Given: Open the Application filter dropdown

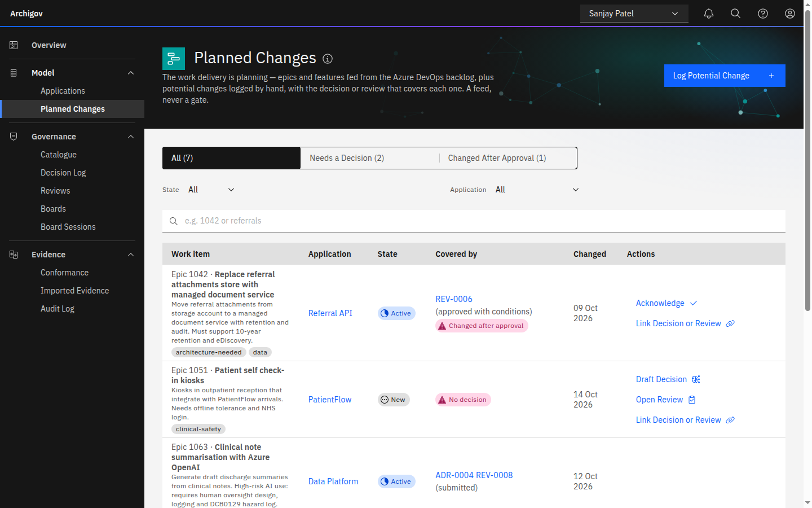Looking at the screenshot, I should coord(537,190).
